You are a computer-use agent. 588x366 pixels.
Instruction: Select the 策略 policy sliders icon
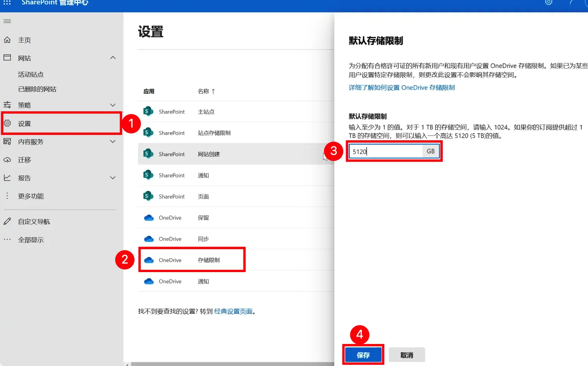[x=7, y=105]
